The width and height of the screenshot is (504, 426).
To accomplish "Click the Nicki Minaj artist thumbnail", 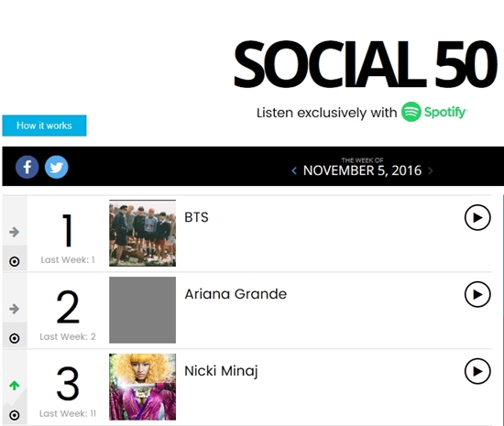I will [142, 387].
